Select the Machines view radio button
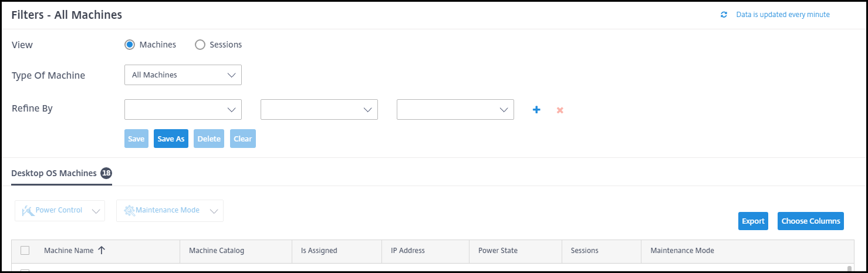The height and width of the screenshot is (273, 868). tap(130, 45)
